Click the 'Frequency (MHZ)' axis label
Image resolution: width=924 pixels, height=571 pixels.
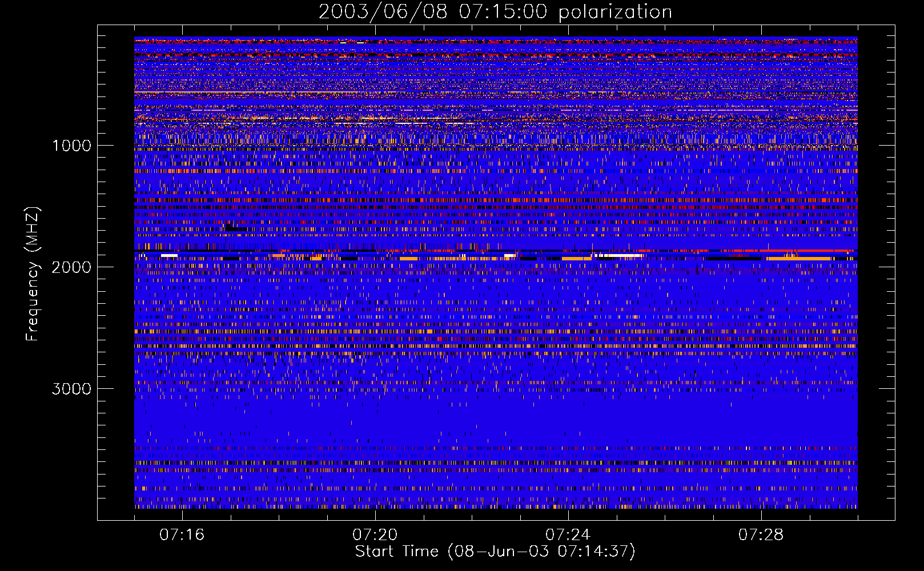coord(32,275)
